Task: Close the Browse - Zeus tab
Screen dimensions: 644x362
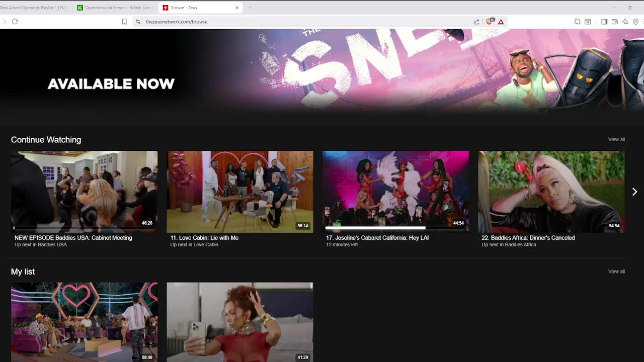Action: tap(237, 8)
